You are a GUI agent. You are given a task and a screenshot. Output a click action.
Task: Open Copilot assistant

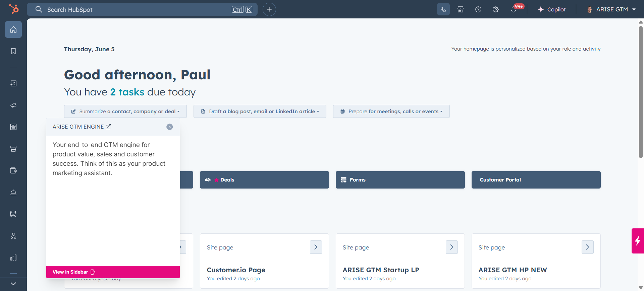(551, 9)
